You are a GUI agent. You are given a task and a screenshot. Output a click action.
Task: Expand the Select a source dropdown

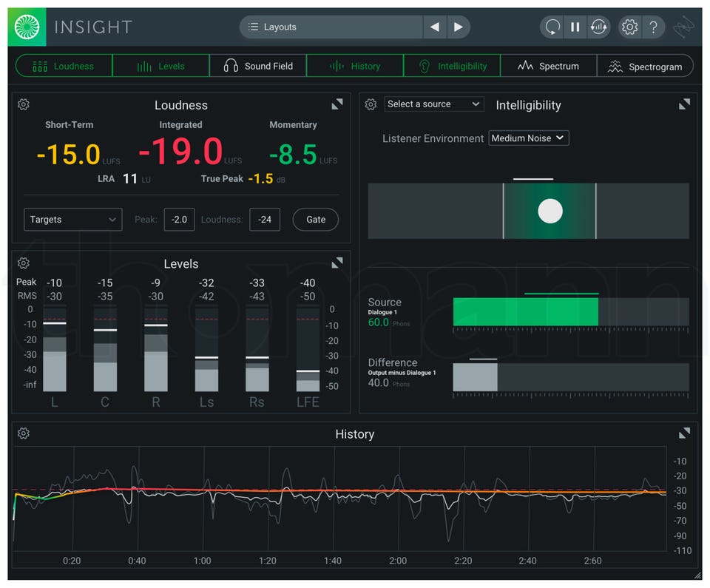[x=433, y=104]
